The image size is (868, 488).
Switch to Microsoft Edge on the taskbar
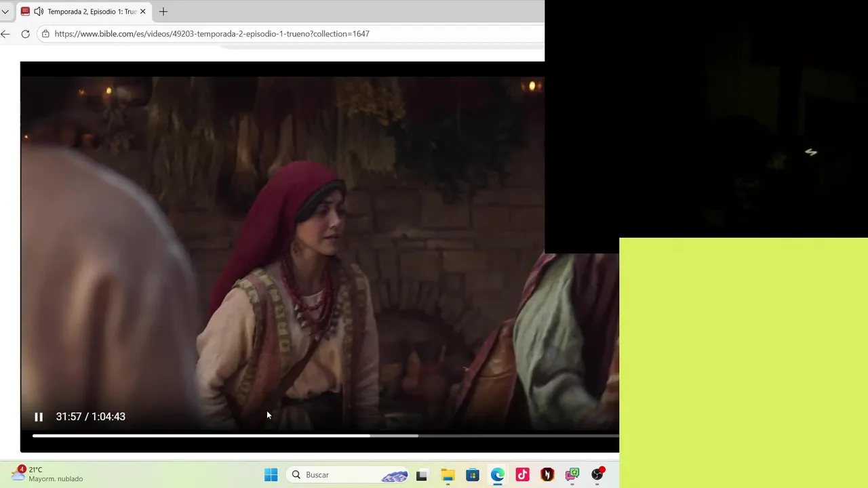498,475
